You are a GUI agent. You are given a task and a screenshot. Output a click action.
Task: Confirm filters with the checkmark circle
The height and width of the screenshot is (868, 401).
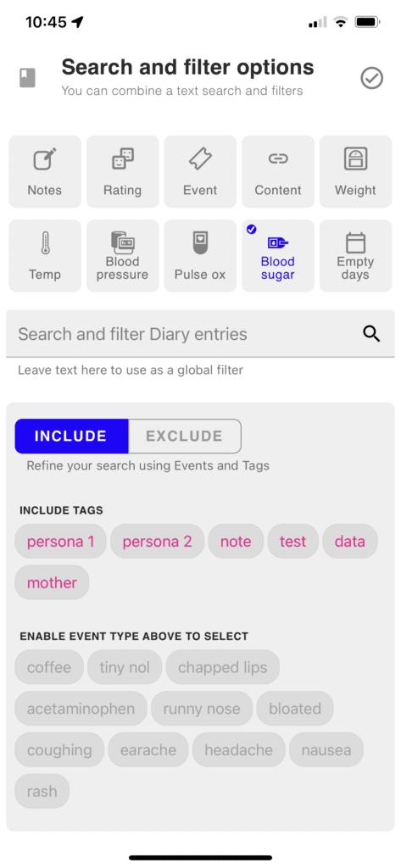pyautogui.click(x=371, y=78)
